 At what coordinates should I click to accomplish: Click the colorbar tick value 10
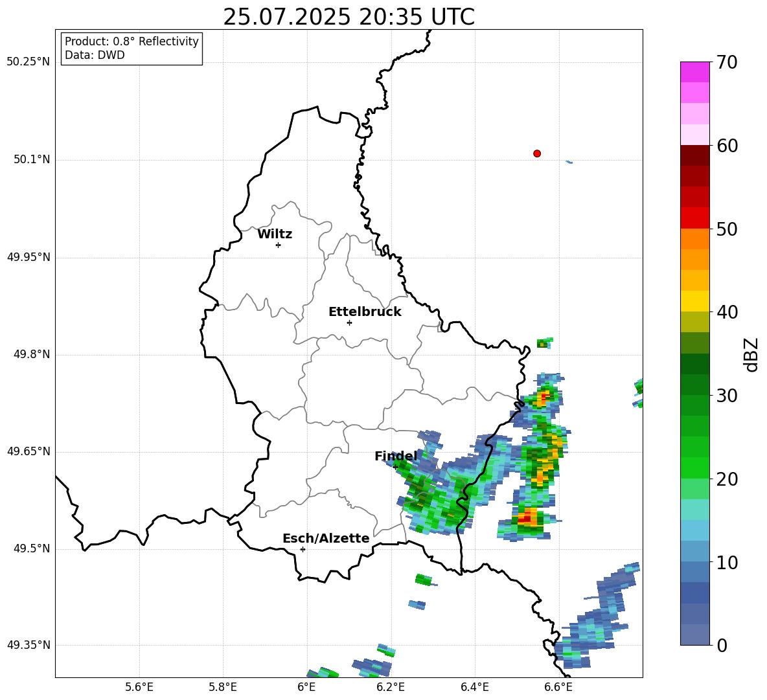(727, 562)
